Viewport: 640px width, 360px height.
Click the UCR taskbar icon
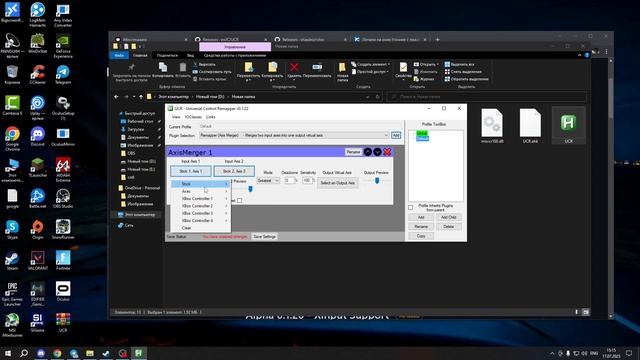click(x=139, y=353)
